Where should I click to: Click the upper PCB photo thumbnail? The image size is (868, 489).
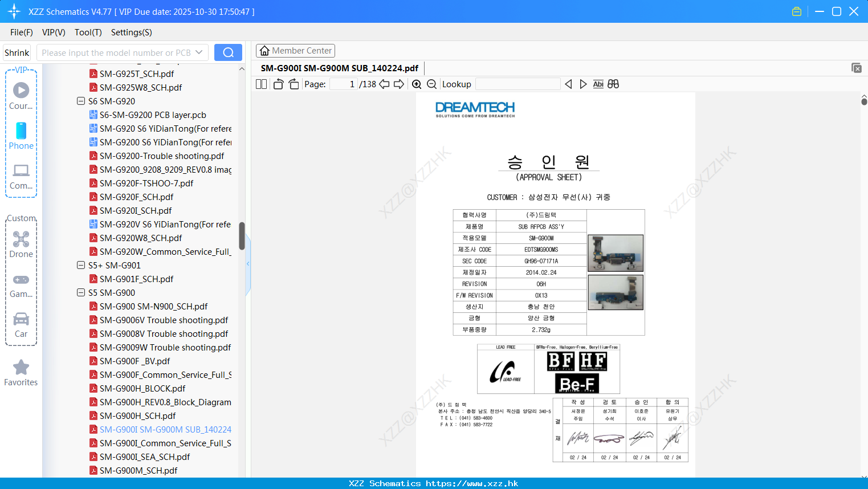(616, 253)
